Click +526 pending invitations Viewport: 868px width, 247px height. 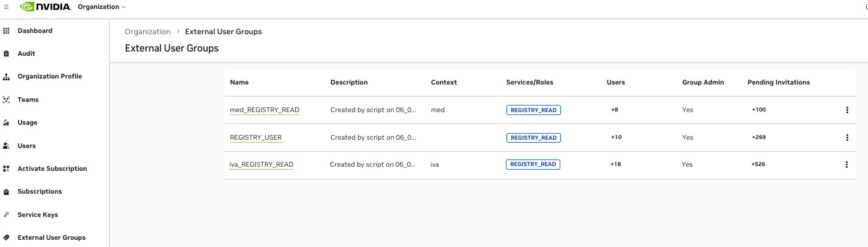click(x=758, y=164)
